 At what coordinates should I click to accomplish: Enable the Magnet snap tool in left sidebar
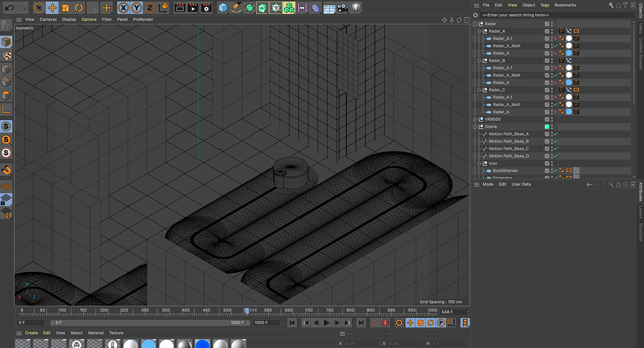coord(6,170)
